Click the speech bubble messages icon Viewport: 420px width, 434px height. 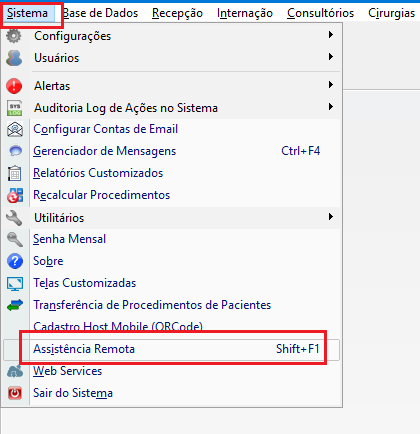(15, 151)
